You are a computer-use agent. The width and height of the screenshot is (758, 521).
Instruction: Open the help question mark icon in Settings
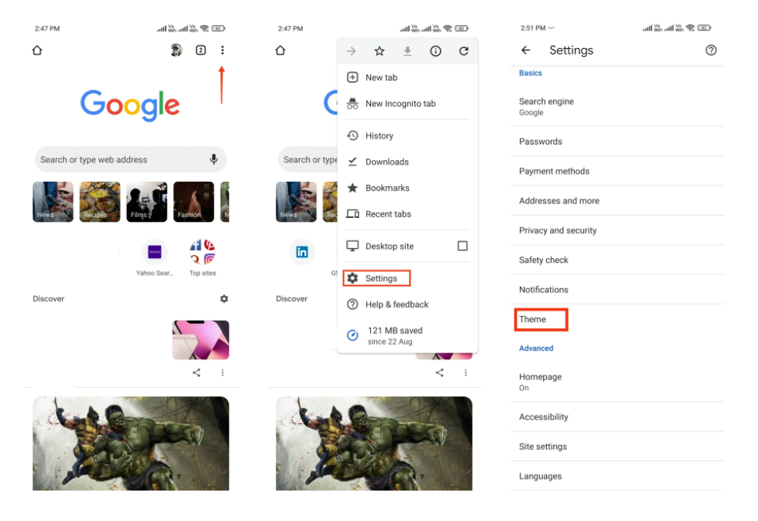(711, 50)
